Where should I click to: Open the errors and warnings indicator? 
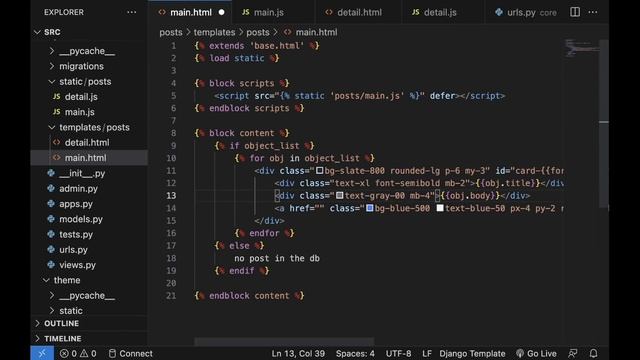[x=78, y=353]
